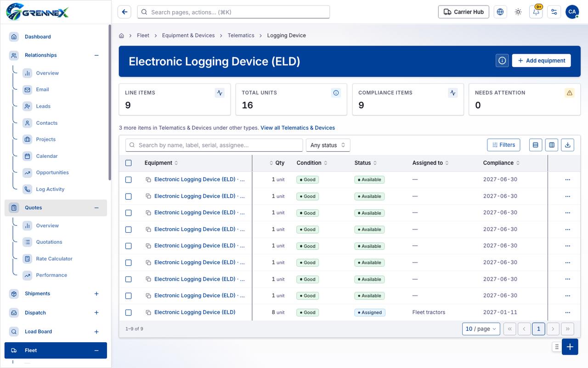Click the download export icon in table toolbar
This screenshot has height=368, width=588.
point(567,145)
